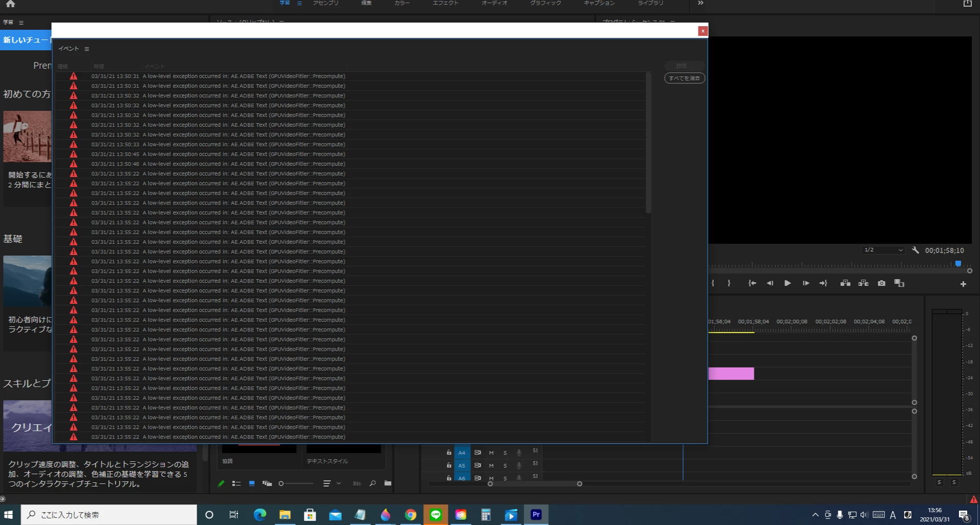Click the Lift button icon
The width and height of the screenshot is (980, 525).
[x=846, y=283]
